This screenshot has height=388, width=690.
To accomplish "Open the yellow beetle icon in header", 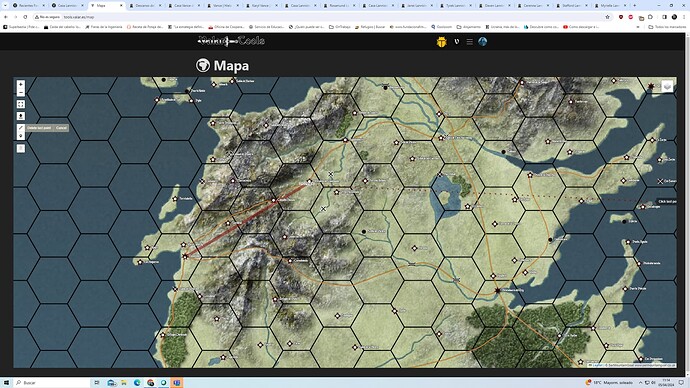I will coord(441,42).
